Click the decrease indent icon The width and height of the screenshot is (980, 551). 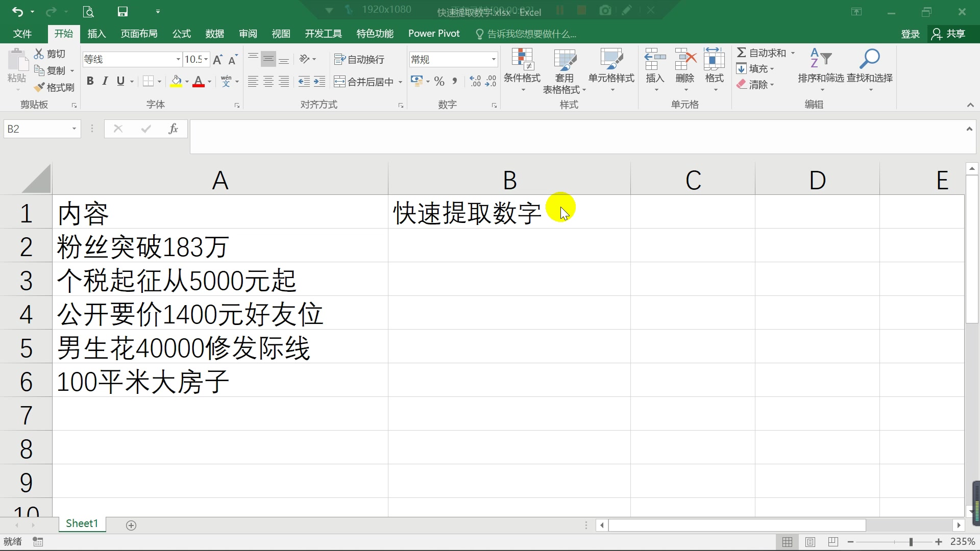(304, 82)
